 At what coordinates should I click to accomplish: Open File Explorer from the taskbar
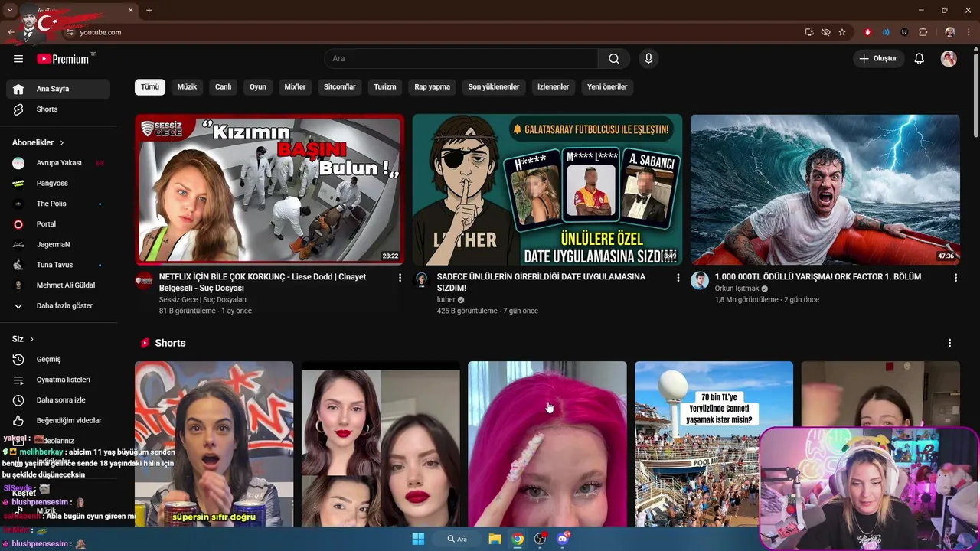(495, 539)
